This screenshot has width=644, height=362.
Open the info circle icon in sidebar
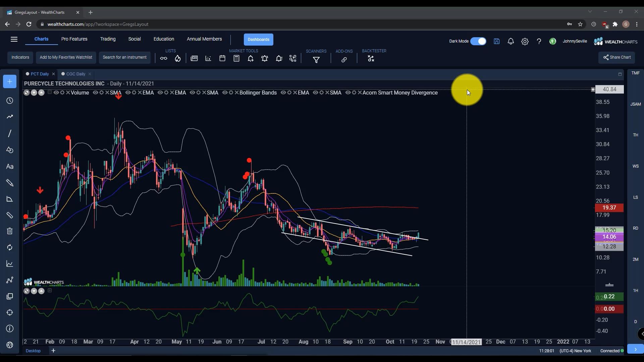(x=10, y=328)
